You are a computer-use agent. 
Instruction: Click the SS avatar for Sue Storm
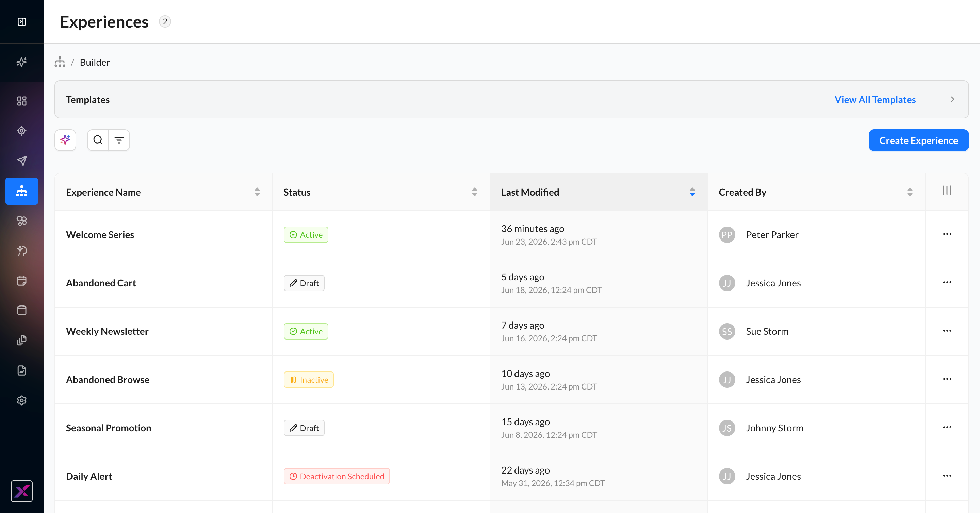click(726, 331)
